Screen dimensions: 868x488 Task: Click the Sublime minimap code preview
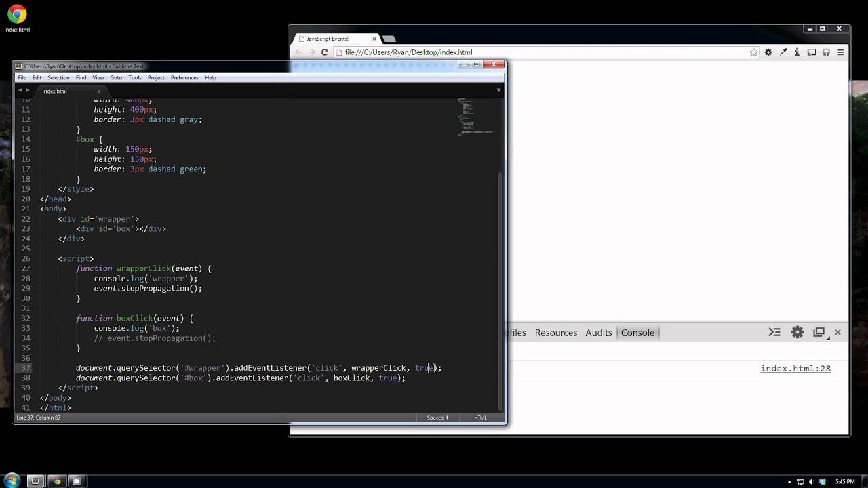click(476, 117)
